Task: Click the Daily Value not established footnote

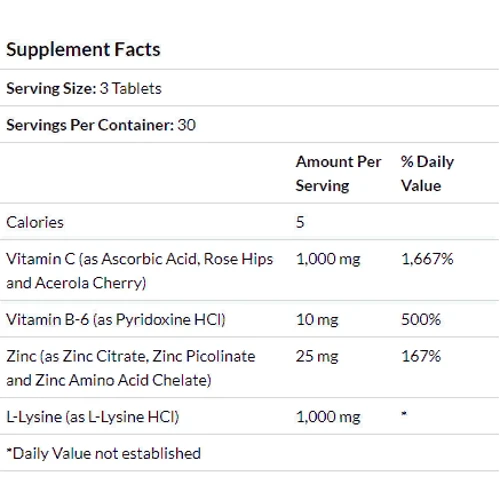Action: [x=104, y=454]
